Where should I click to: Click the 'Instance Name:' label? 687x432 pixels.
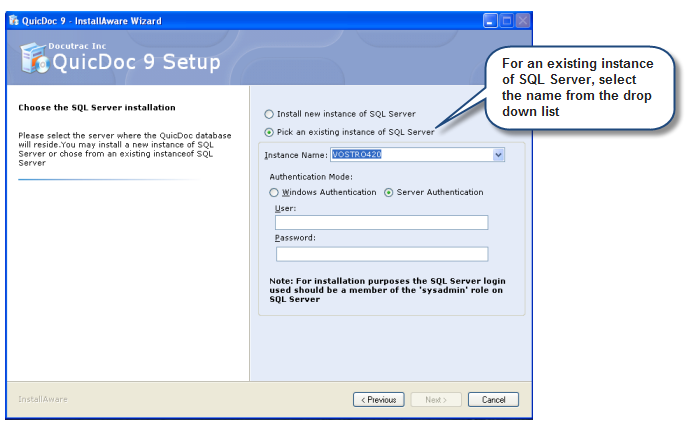click(296, 155)
